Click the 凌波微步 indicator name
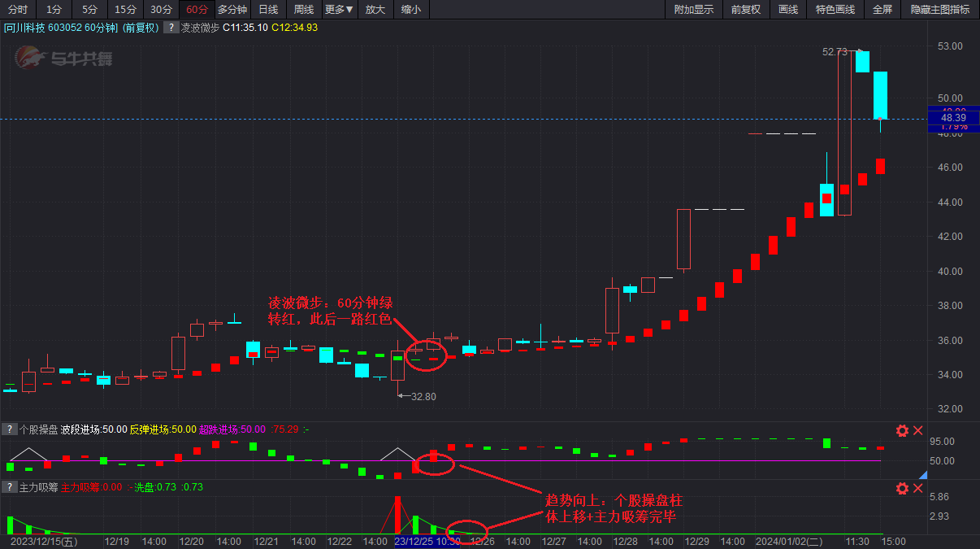Viewport: 980px width, 549px height. pos(200,28)
